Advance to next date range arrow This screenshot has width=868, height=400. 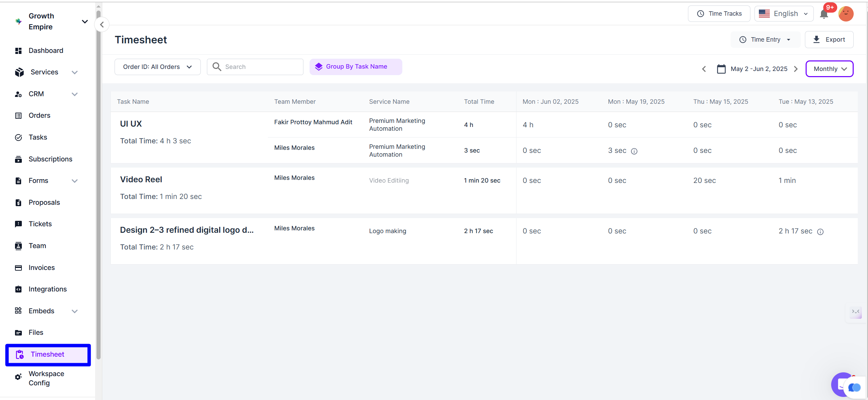click(796, 69)
